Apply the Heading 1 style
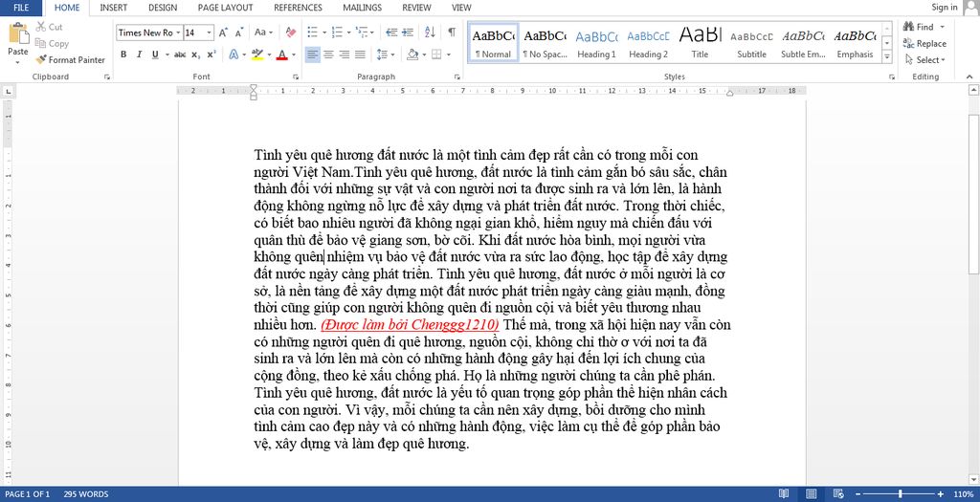The height and width of the screenshot is (502, 980). (x=596, y=43)
